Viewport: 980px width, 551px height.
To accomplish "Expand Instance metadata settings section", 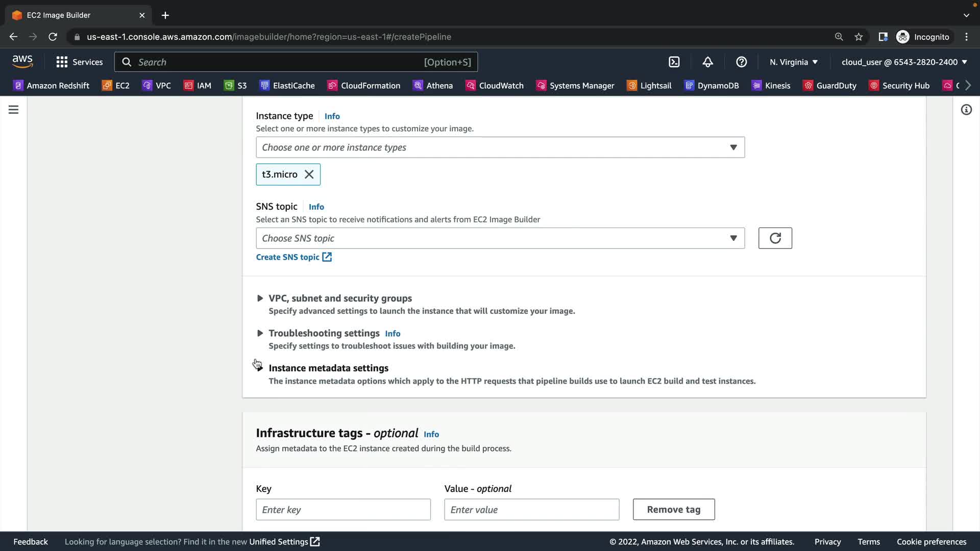I will [x=328, y=368].
